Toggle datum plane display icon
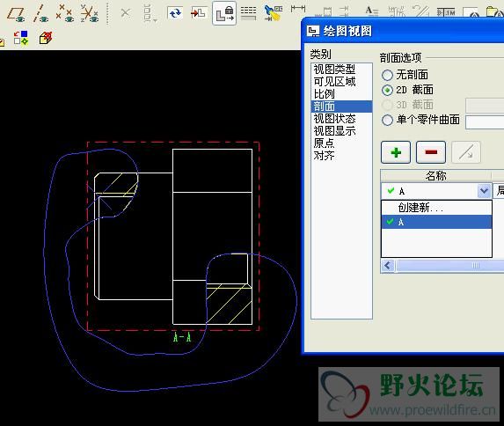The height and width of the screenshot is (426, 504). coord(16,14)
